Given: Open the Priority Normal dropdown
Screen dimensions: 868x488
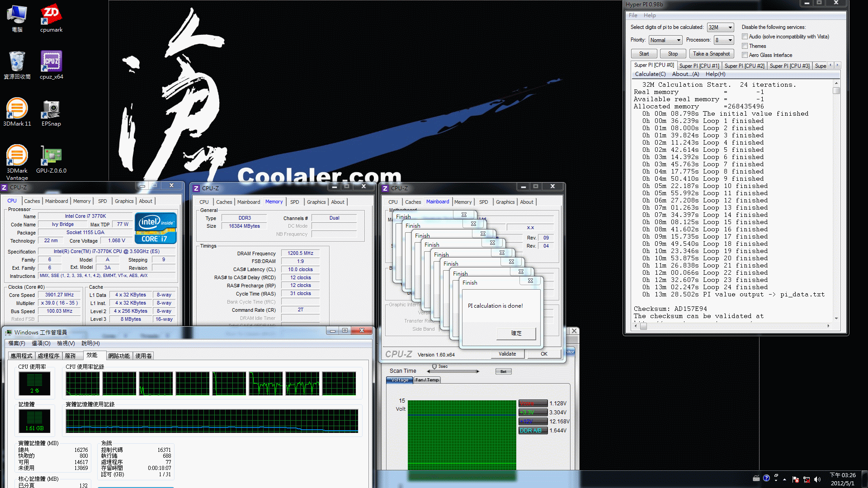Looking at the screenshot, I should click(x=665, y=40).
